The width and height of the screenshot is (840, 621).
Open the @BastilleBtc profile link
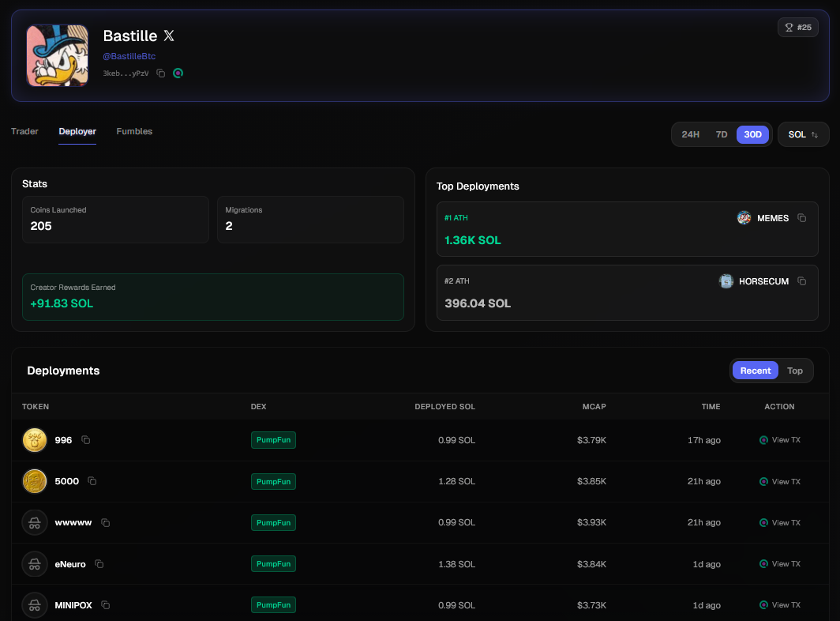tap(129, 56)
